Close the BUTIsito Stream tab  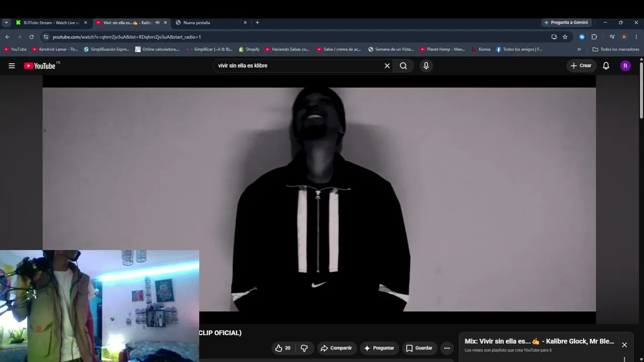point(86,23)
